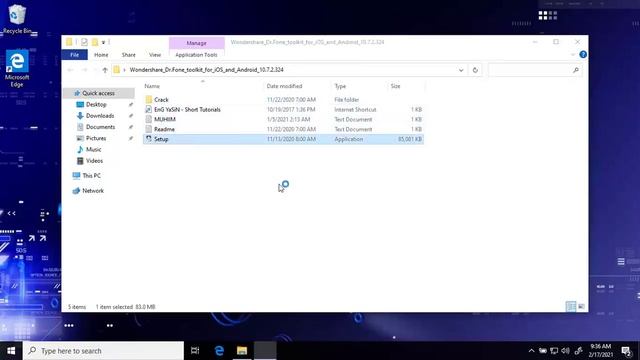Open the volume tray icon
The image size is (640, 360).
[565, 351]
